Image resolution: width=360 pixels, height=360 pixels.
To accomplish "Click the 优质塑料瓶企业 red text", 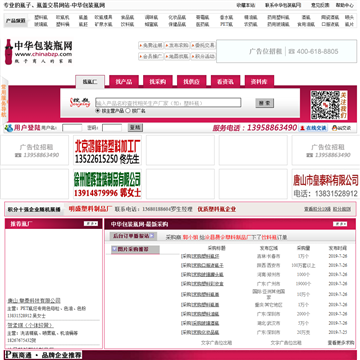I will pyautogui.click(x=217, y=209).
